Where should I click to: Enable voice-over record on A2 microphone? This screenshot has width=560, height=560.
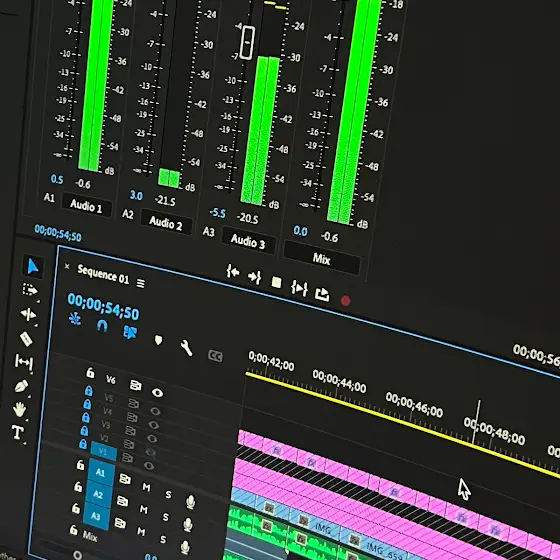(x=188, y=524)
